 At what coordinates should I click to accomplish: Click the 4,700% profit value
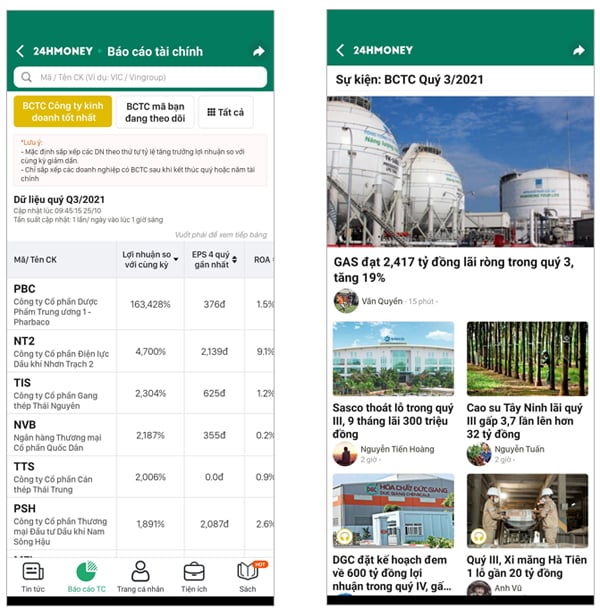[x=150, y=351]
